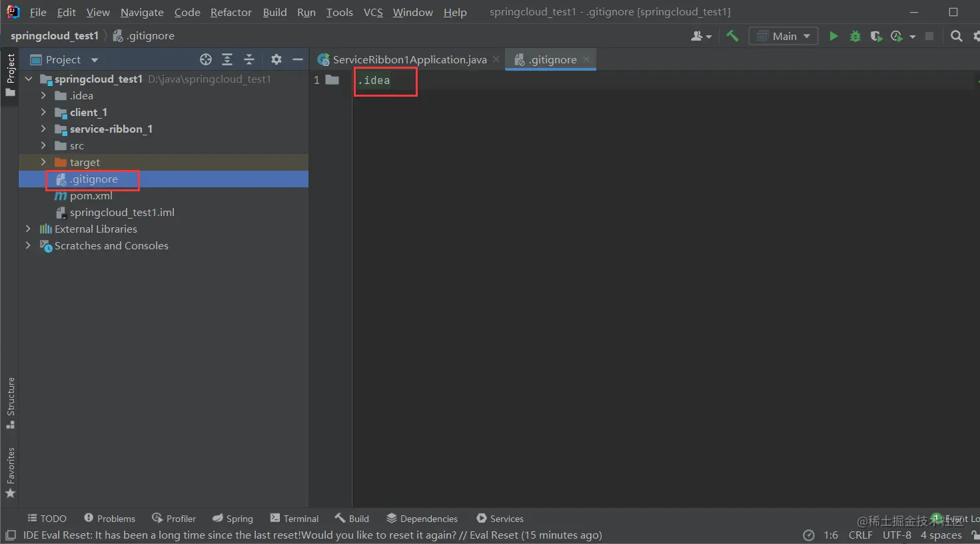This screenshot has width=980, height=544.
Task: Open Project panel gear options
Action: point(276,60)
